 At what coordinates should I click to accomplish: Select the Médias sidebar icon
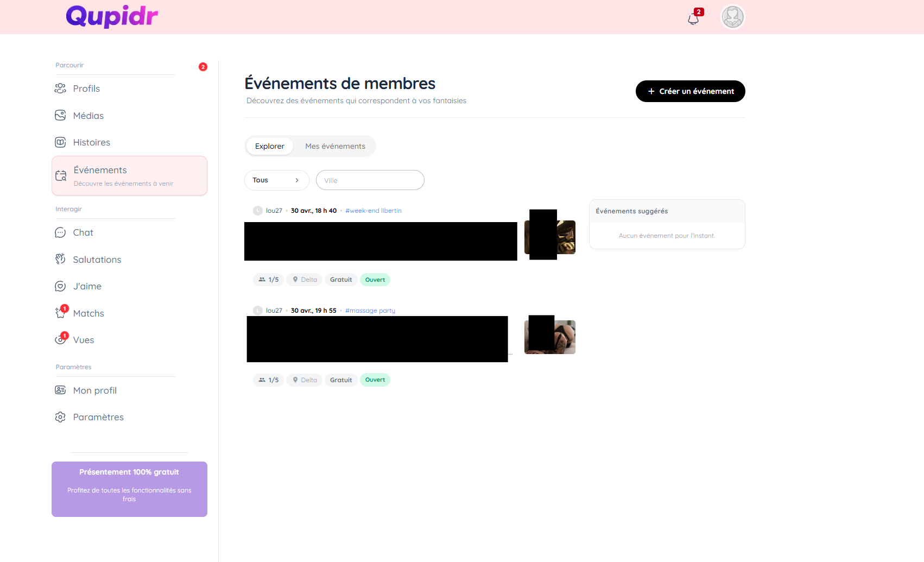coord(60,115)
